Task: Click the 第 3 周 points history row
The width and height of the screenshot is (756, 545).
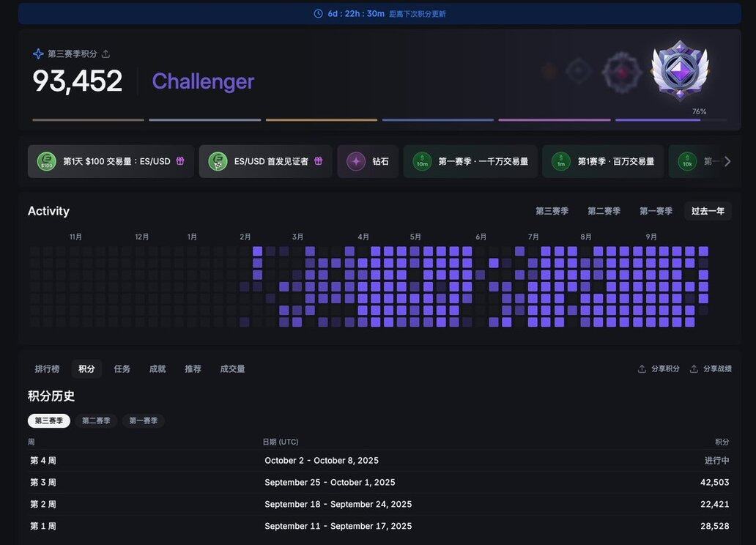Action: coord(378,482)
